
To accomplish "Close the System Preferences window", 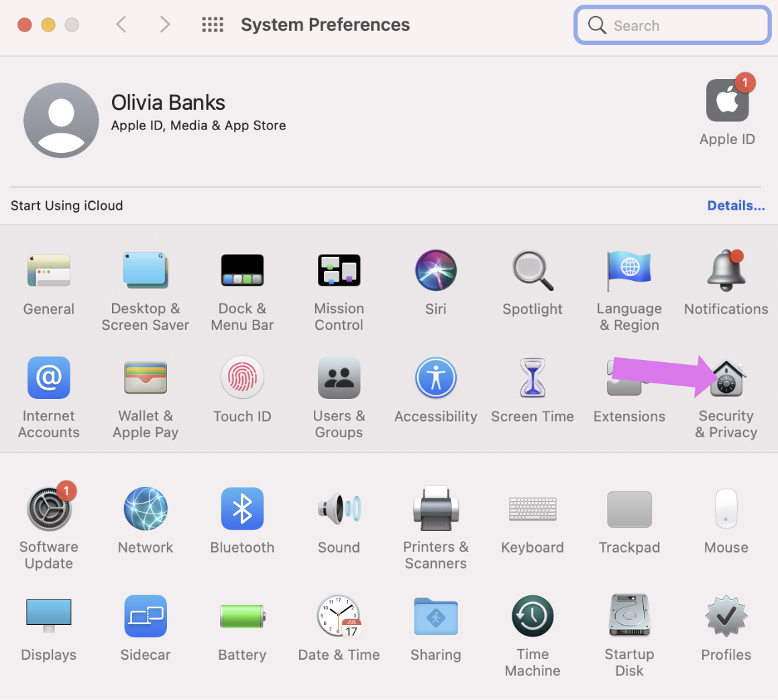I will click(x=24, y=25).
